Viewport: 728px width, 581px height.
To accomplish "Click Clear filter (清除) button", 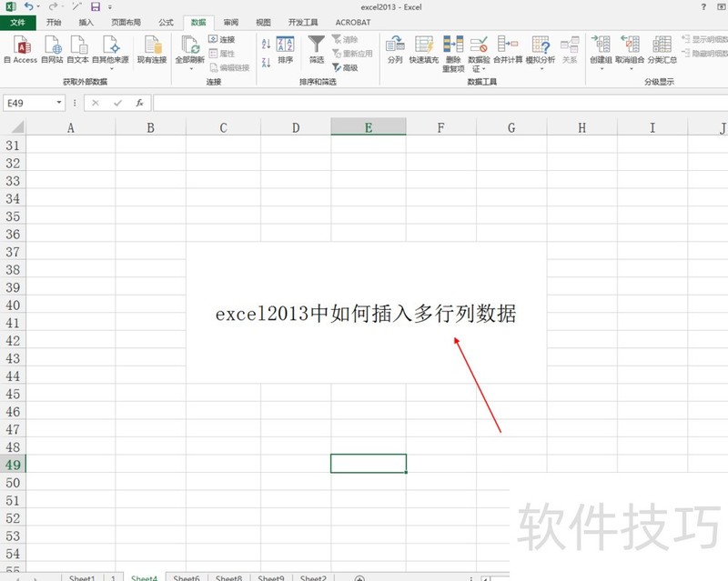I will point(345,39).
